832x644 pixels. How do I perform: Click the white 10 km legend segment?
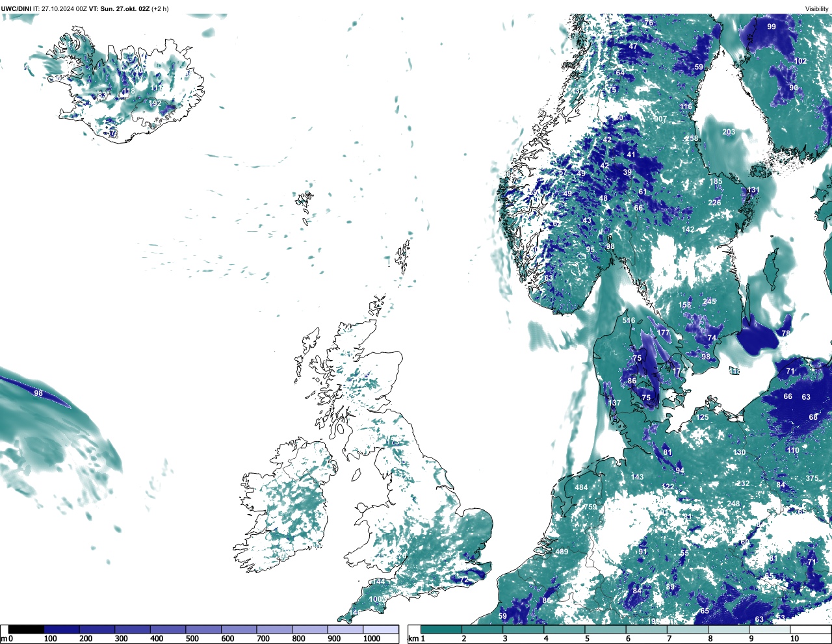(x=810, y=630)
